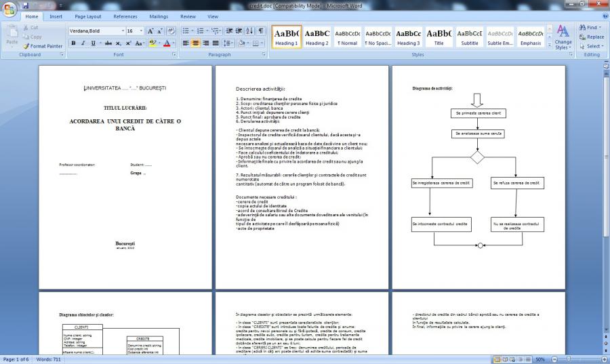Click the Grow Font icon
The height and width of the screenshot is (364, 610).
[151, 31]
